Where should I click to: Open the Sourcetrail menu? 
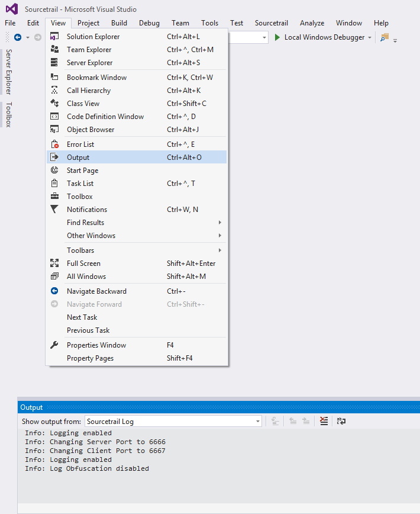pyautogui.click(x=272, y=23)
